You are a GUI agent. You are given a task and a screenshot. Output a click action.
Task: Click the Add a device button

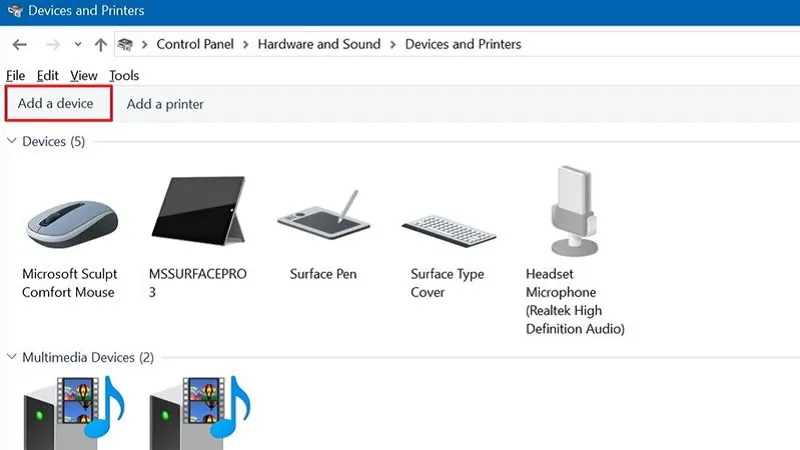(56, 104)
